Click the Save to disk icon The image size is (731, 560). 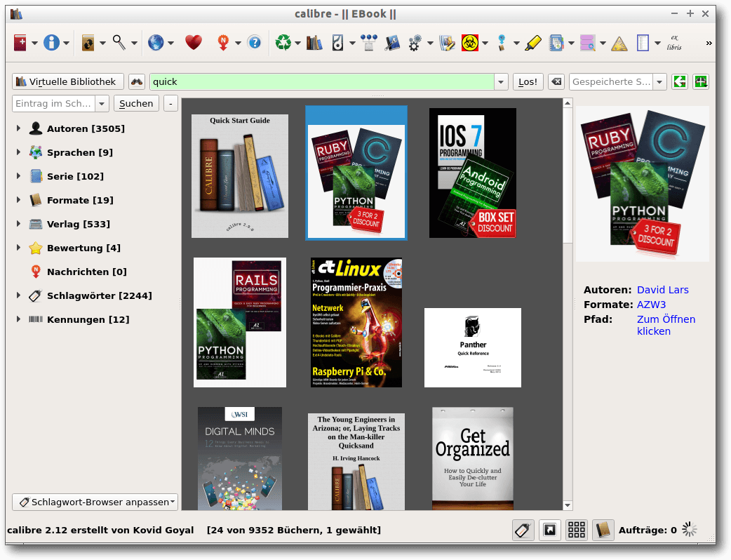click(338, 43)
